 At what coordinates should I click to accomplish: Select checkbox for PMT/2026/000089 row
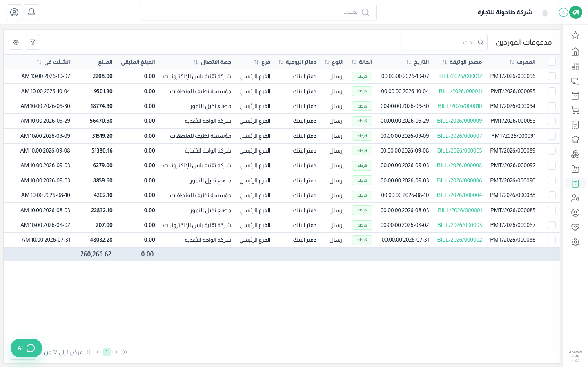click(x=552, y=150)
